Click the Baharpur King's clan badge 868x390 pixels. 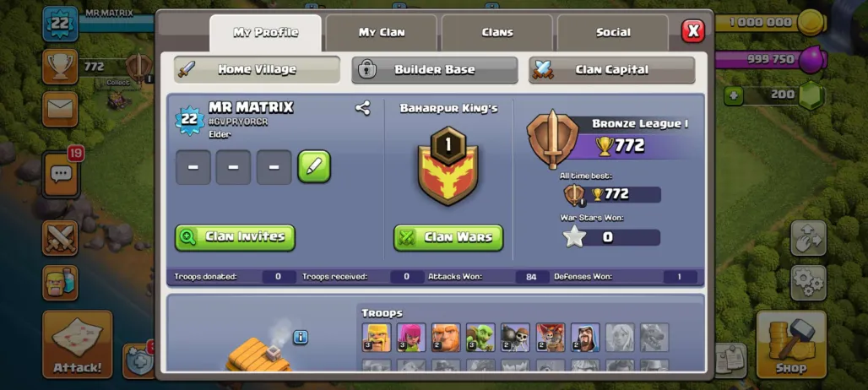tap(448, 166)
